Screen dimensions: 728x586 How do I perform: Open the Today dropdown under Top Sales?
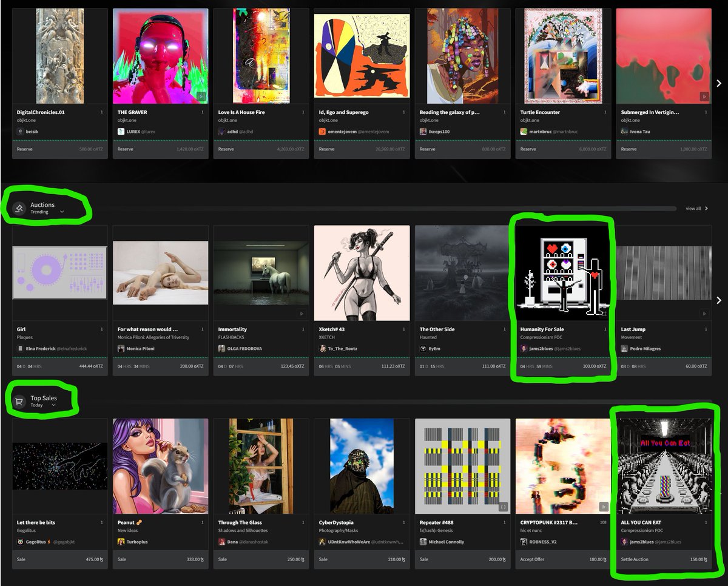point(43,405)
